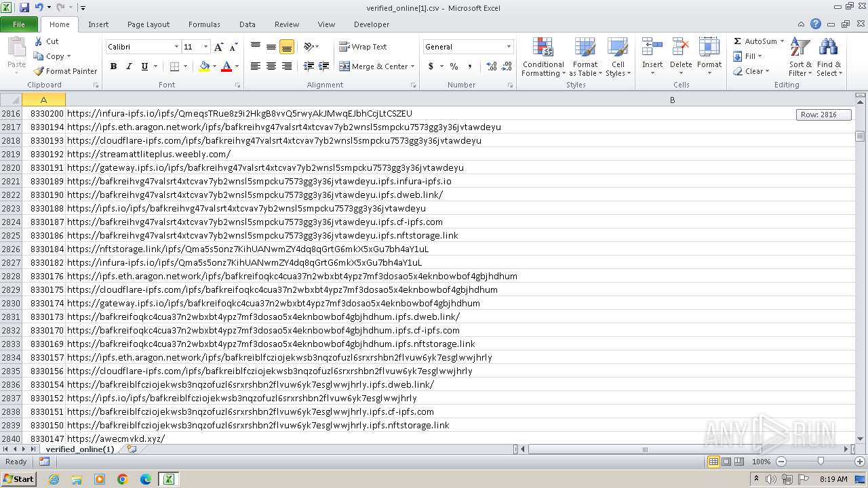Click the Format Painter brush
Viewport: 868px width, 488px height.
(65, 71)
